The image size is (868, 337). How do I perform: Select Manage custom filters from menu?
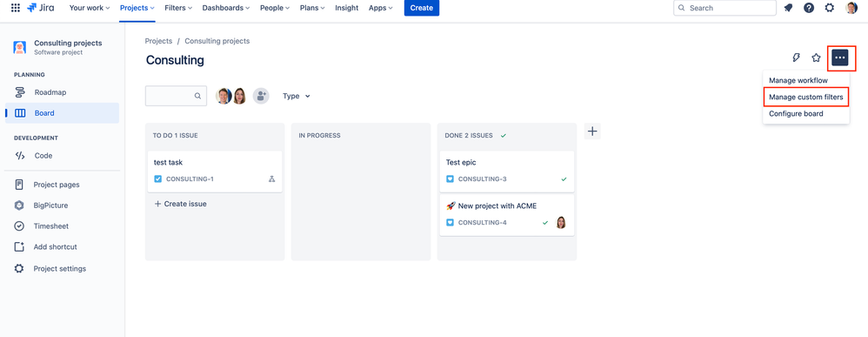tap(806, 97)
